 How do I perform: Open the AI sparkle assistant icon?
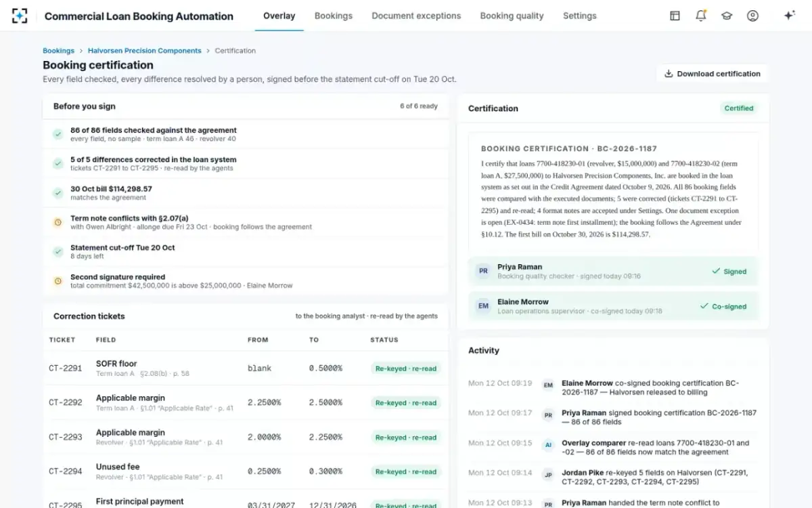pos(789,16)
